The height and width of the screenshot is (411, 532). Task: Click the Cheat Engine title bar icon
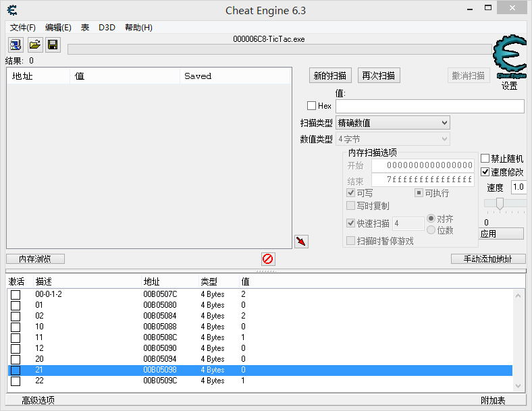coord(12,10)
